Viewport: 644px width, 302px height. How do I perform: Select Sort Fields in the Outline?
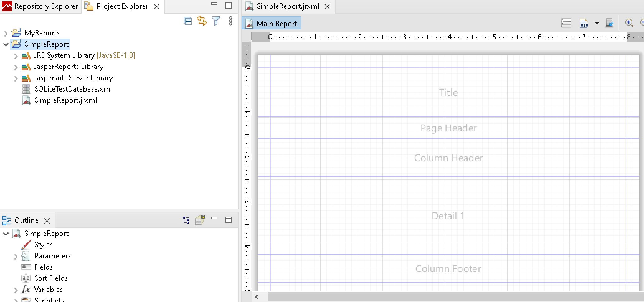[51, 278]
